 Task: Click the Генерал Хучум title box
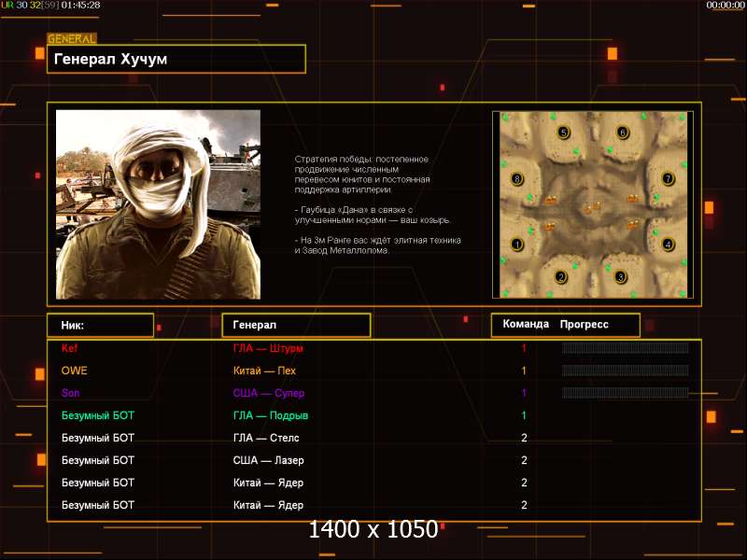(x=176, y=59)
